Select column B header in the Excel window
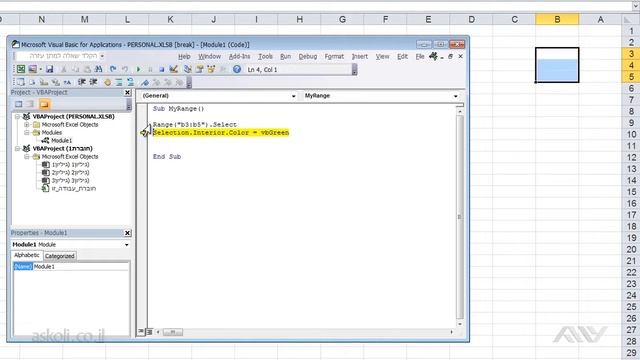The height and width of the screenshot is (360, 640). coord(557,19)
